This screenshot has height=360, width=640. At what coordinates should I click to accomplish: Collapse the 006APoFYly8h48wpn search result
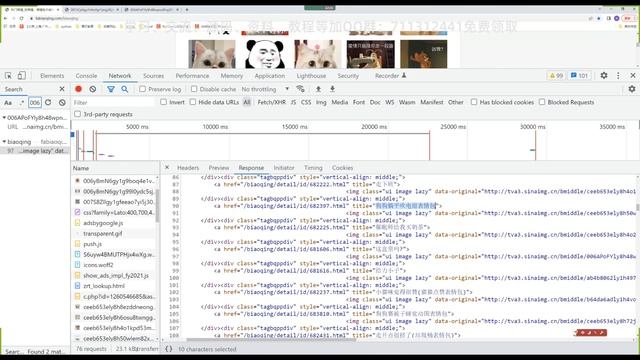(x=4, y=118)
